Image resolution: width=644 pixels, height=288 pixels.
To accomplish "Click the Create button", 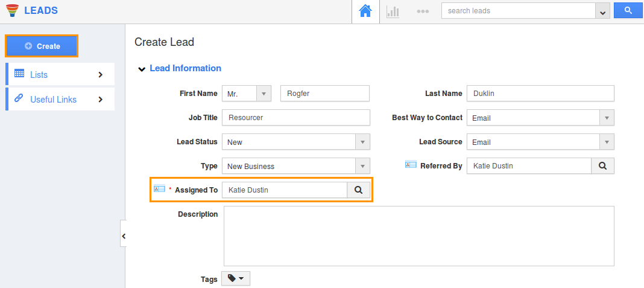I will point(42,46).
